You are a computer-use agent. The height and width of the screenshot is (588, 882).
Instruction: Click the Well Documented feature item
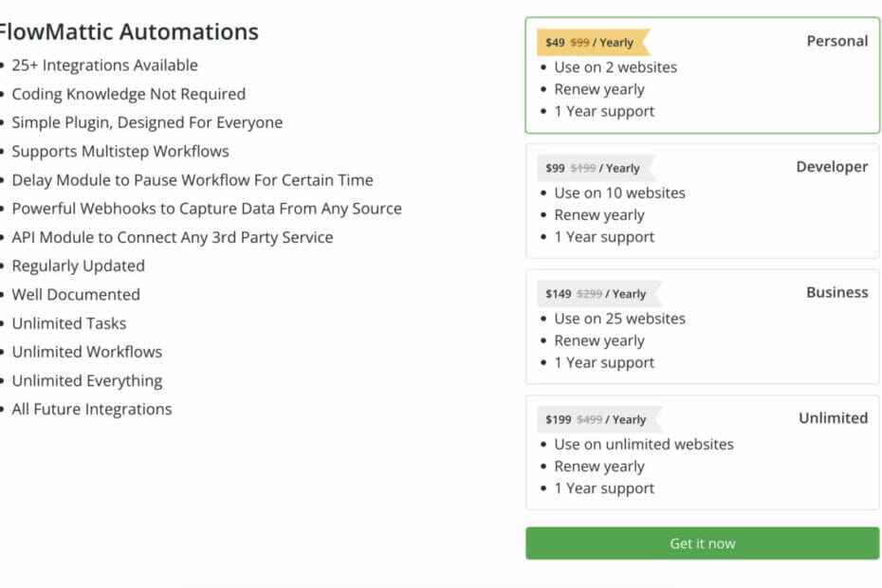click(x=76, y=295)
